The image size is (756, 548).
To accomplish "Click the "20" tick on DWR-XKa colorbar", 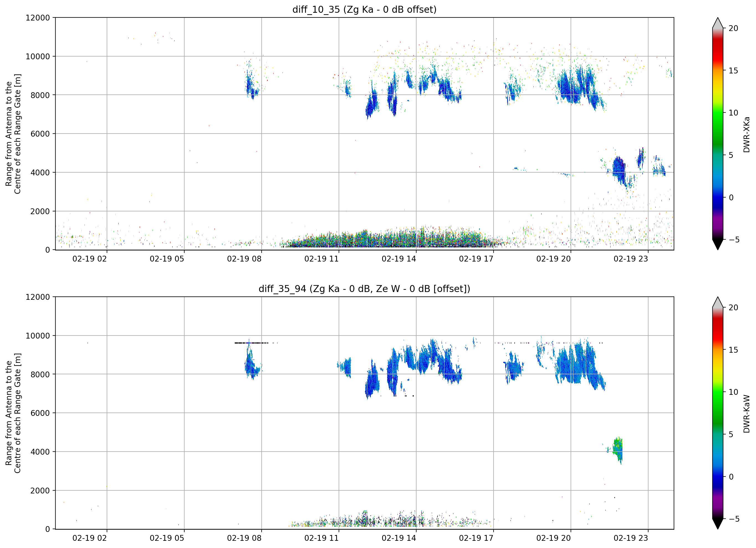I will (x=733, y=28).
